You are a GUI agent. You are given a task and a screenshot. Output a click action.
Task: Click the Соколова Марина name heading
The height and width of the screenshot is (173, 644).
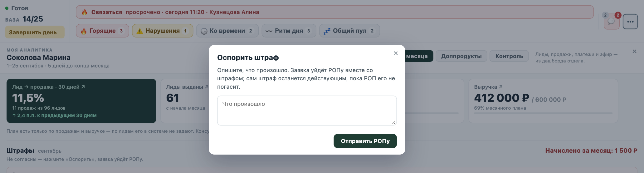[x=38, y=57]
